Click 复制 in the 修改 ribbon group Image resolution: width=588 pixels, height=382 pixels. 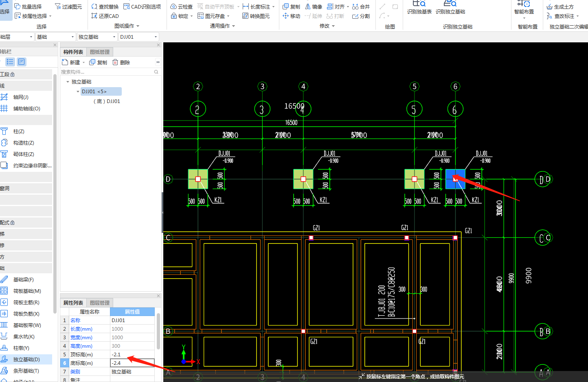tap(292, 7)
